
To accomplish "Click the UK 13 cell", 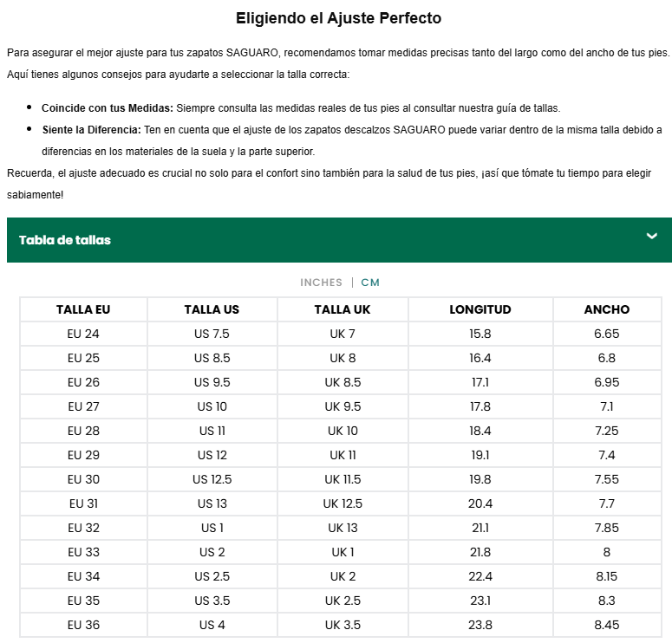I will 343,528.
